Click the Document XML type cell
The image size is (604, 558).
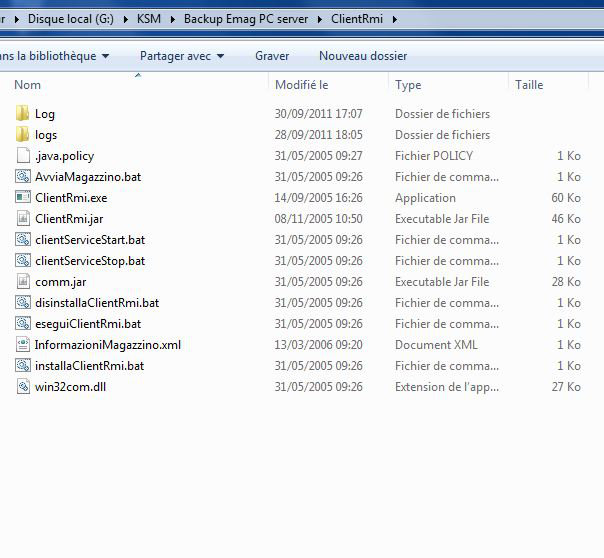click(436, 345)
